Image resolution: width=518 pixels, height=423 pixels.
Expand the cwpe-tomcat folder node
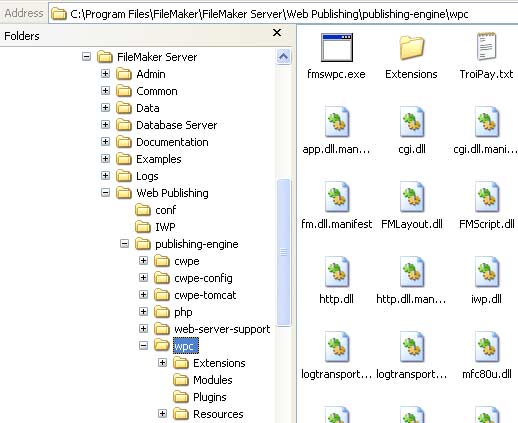coord(143,295)
